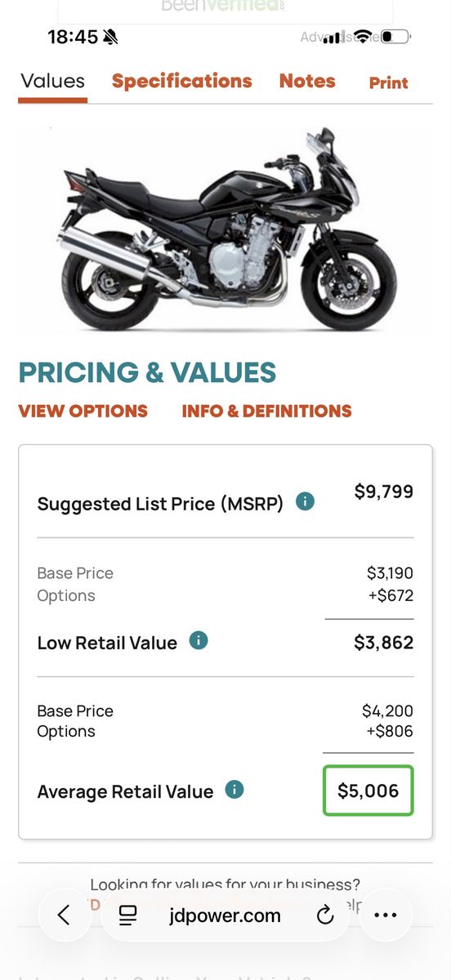
Task: Tap the silent mode bell in status bar
Action: point(111,37)
